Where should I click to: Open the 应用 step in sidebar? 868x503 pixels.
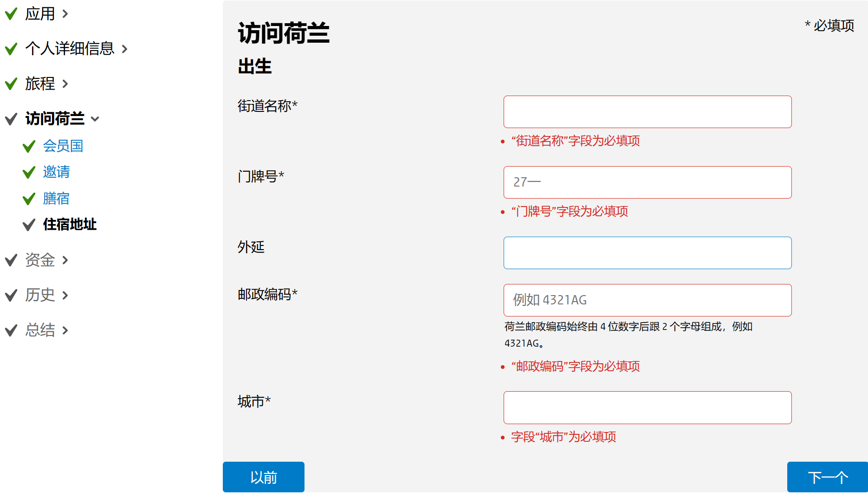tap(40, 14)
